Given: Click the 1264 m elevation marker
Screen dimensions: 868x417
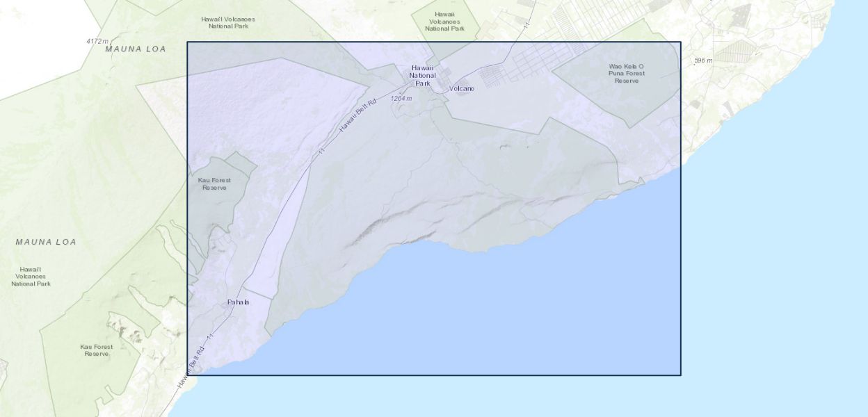Looking at the screenshot, I should pyautogui.click(x=401, y=99).
